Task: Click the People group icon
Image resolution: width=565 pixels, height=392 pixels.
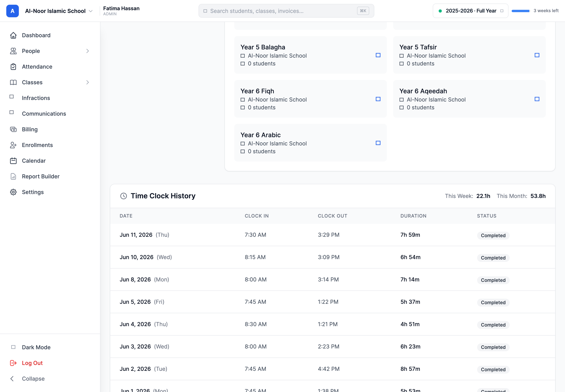Action: tap(13, 51)
